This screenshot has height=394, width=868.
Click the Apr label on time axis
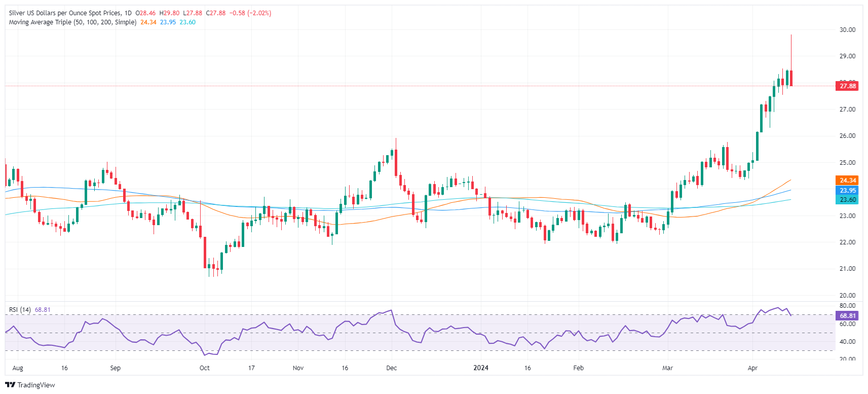[752, 368]
